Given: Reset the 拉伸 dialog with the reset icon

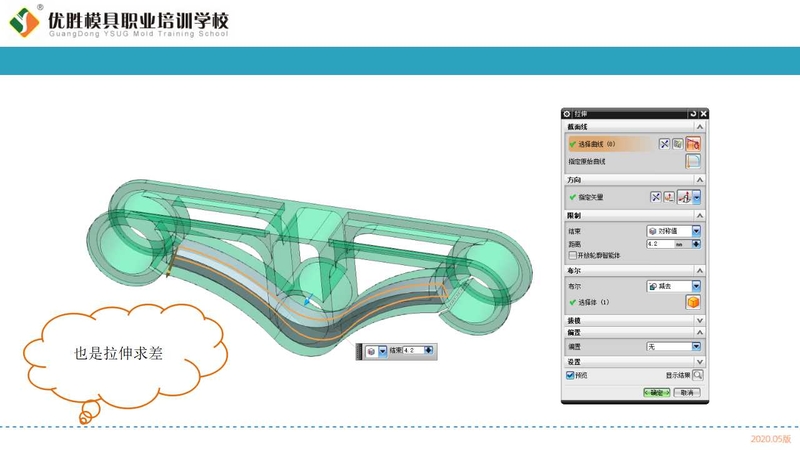Looking at the screenshot, I should click(x=692, y=114).
